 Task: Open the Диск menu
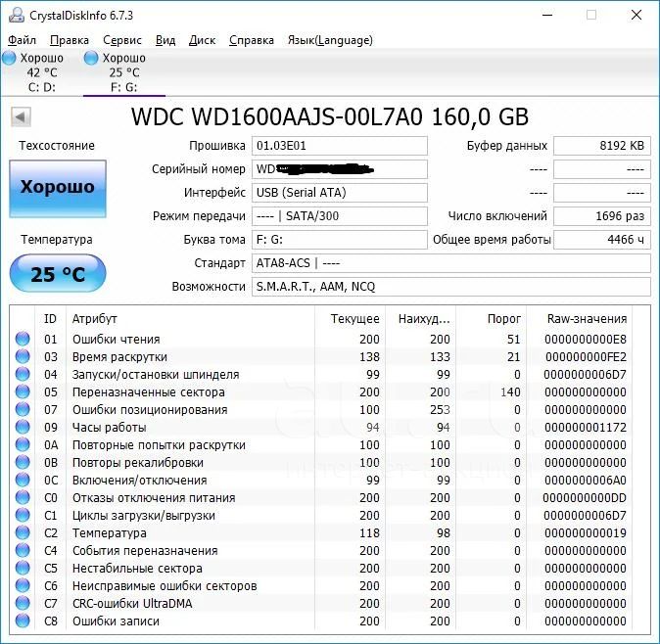tap(202, 40)
